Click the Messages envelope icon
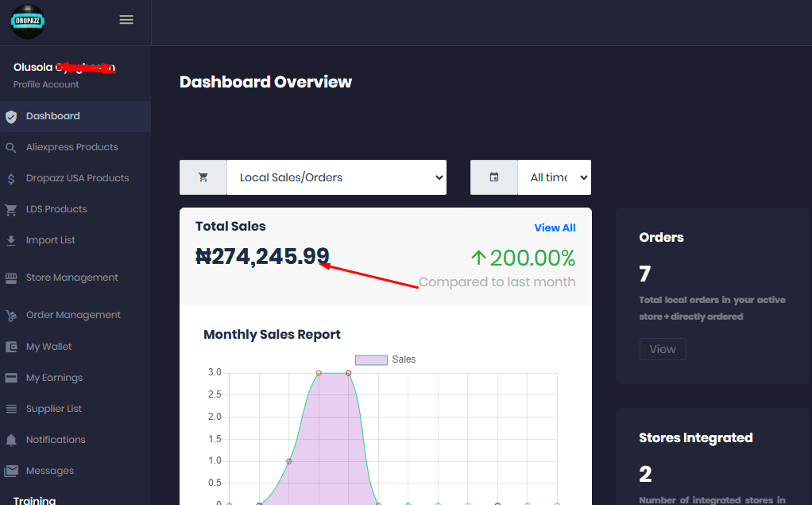This screenshot has height=505, width=812. (x=11, y=472)
